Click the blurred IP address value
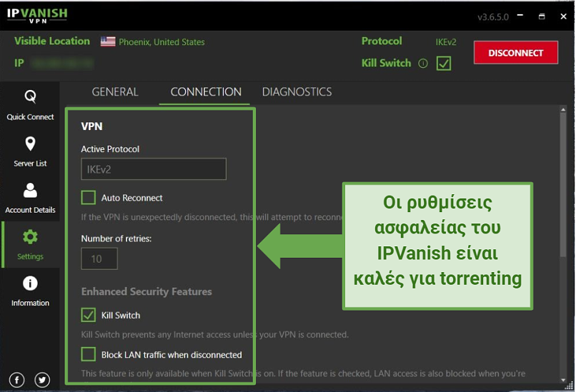This screenshot has width=576, height=392. pyautogui.click(x=62, y=64)
